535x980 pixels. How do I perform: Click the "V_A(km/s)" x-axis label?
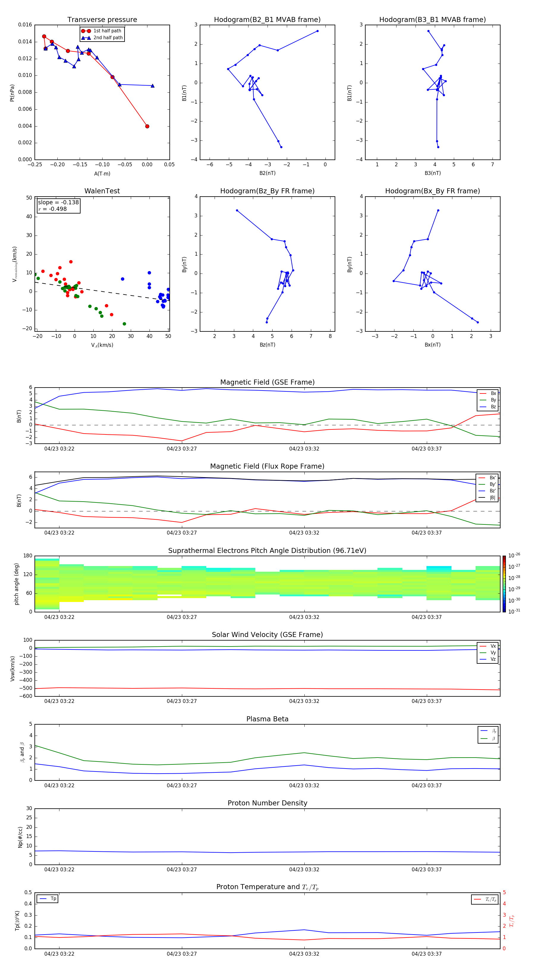[102, 345]
